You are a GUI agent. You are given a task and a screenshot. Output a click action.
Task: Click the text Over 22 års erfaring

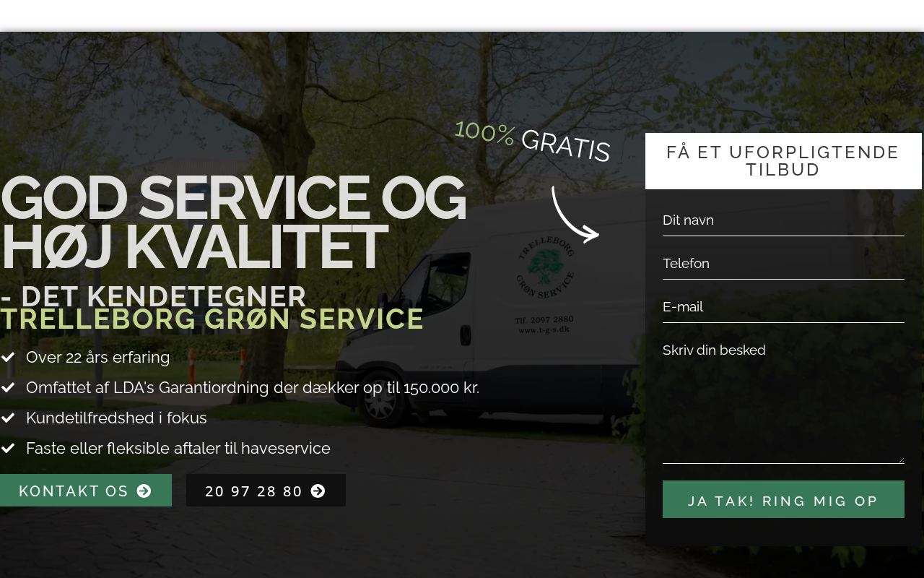[x=98, y=357]
